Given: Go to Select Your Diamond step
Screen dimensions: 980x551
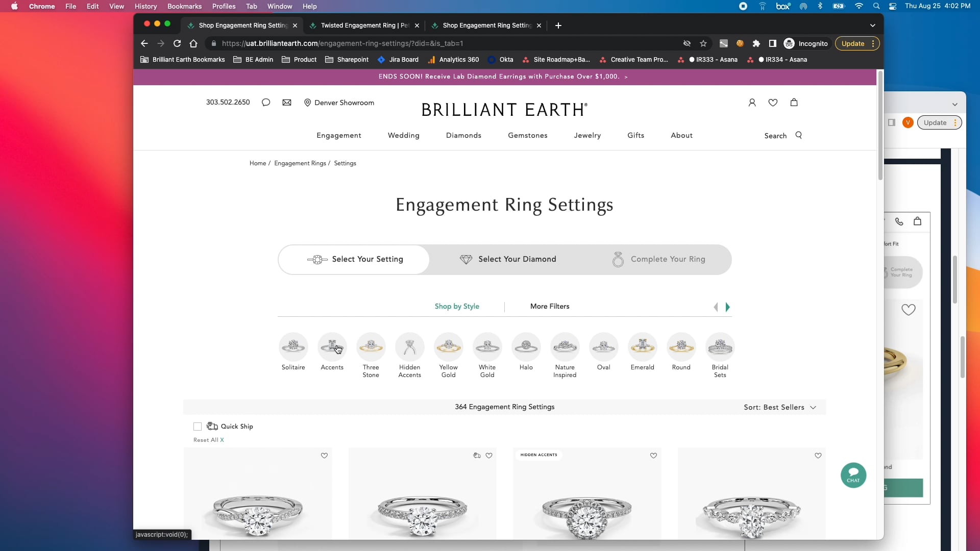Looking at the screenshot, I should (508, 259).
